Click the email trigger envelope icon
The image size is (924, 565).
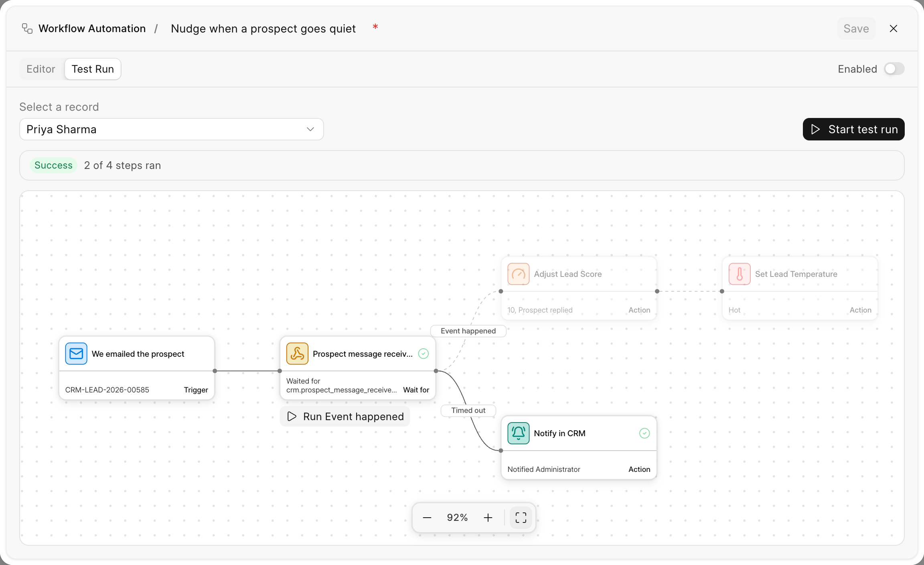point(76,354)
